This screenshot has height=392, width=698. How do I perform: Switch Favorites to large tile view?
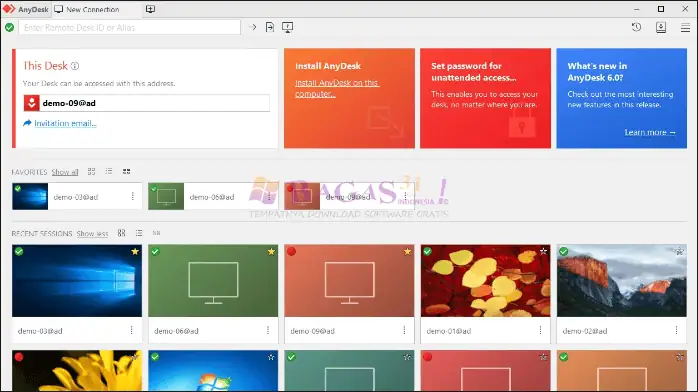point(91,171)
